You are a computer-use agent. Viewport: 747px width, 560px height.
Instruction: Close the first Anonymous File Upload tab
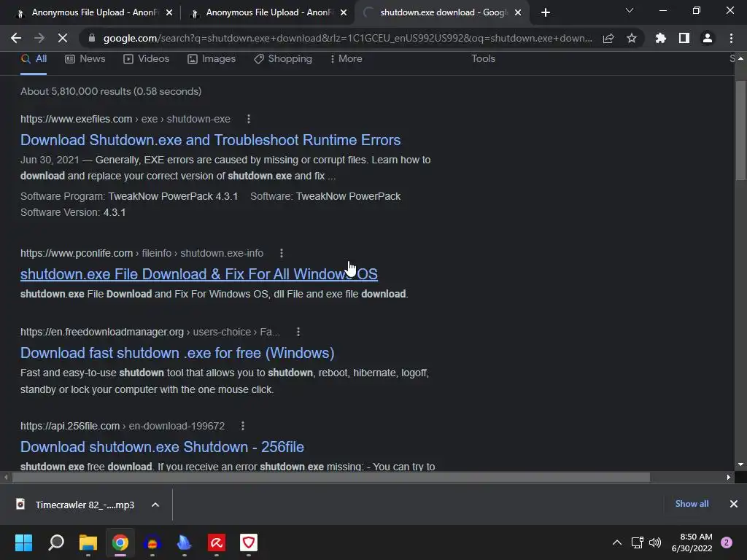[x=169, y=12]
